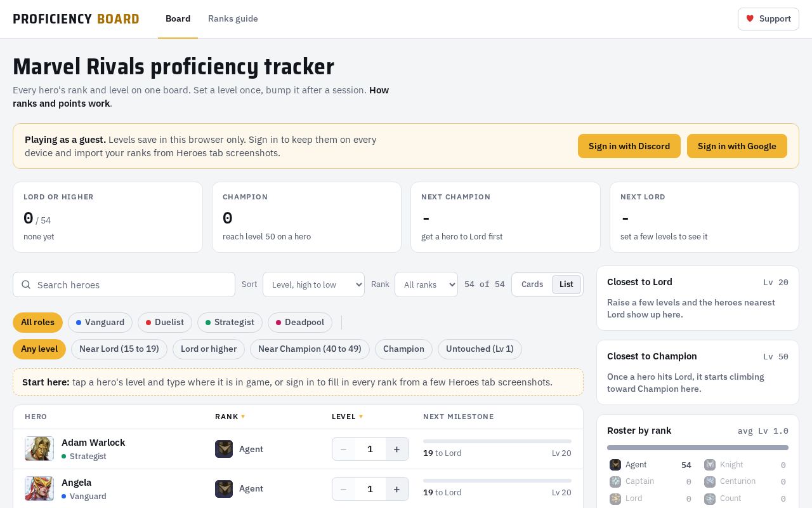The height and width of the screenshot is (508, 812).
Task: Decrease Adam Warlock's level with minus
Action: click(x=344, y=449)
